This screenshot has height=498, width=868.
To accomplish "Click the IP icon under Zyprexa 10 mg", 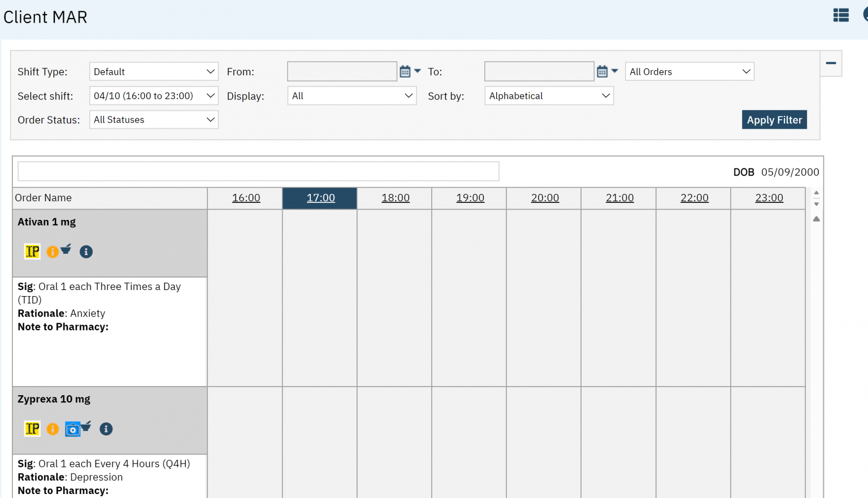I will click(32, 428).
